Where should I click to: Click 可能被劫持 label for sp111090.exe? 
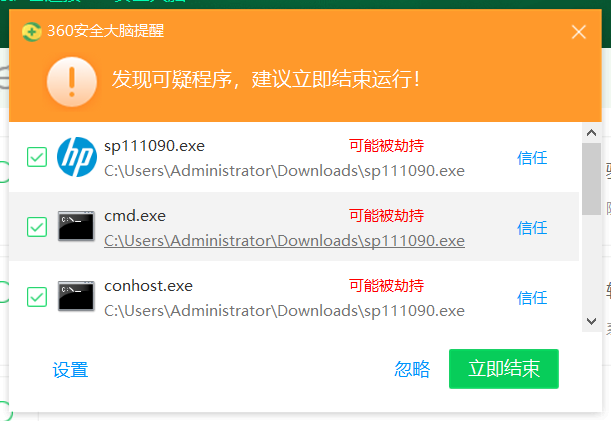click(387, 145)
